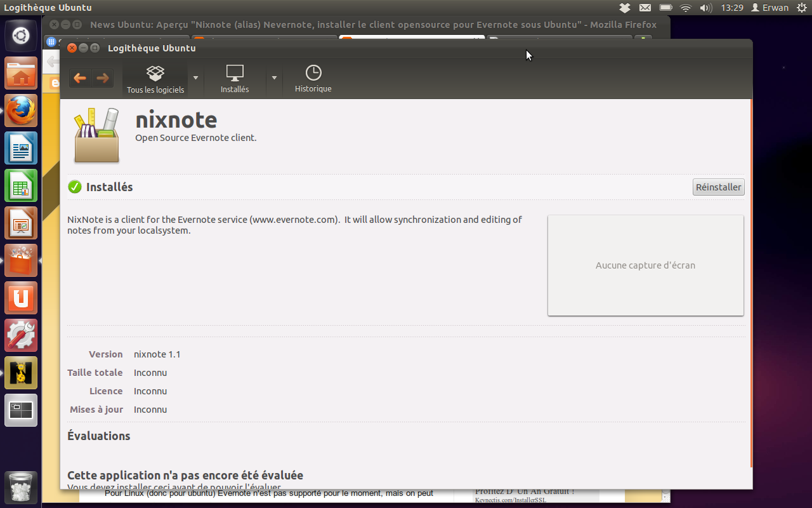The height and width of the screenshot is (508, 812).
Task: Click the 13:29 clock in panel
Action: click(731, 8)
